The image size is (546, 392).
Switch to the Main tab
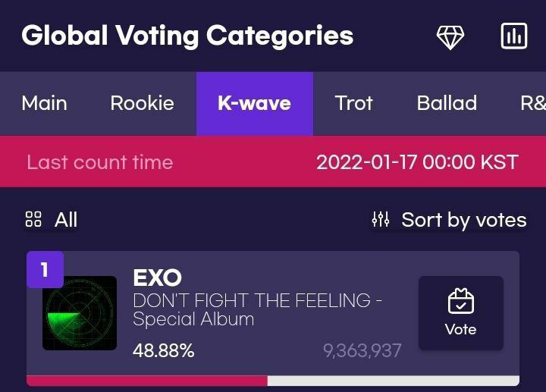point(44,103)
